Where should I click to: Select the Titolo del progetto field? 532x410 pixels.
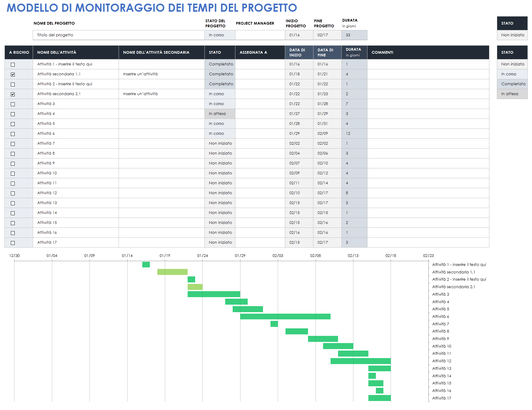[x=119, y=35]
